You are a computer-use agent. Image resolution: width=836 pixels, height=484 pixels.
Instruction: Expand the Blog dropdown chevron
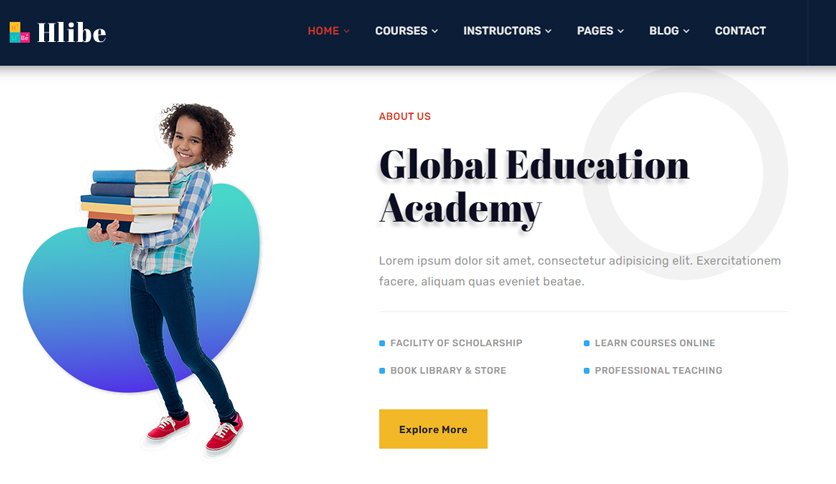pyautogui.click(x=686, y=31)
